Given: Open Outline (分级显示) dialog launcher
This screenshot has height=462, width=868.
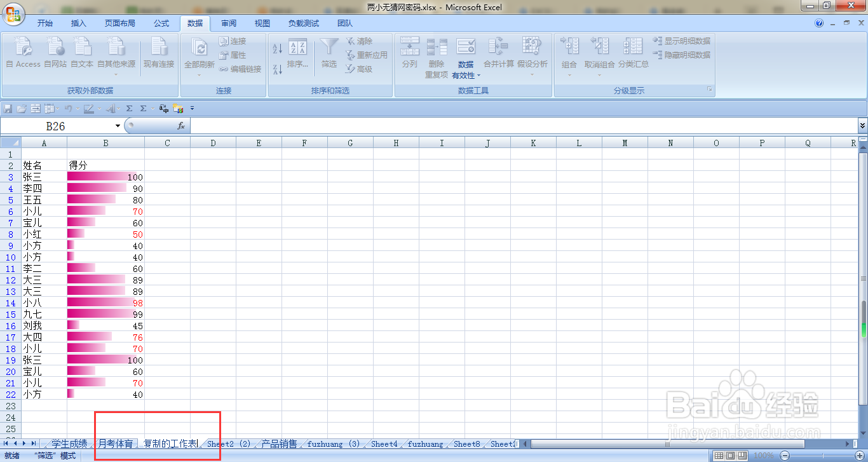Looking at the screenshot, I should click(x=710, y=90).
